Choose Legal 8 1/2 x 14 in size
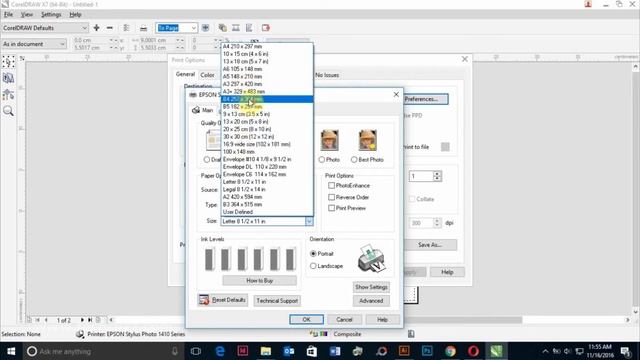Screen dimensions: 640x360 [x=267, y=189]
